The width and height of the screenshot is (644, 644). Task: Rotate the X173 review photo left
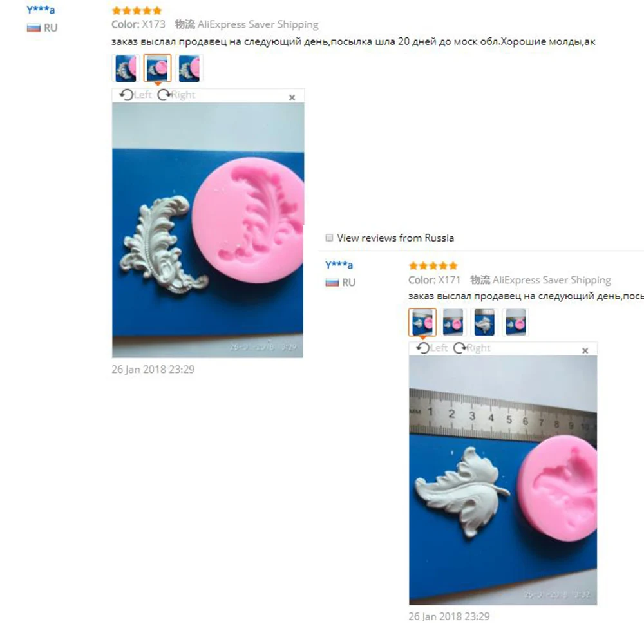pyautogui.click(x=135, y=95)
